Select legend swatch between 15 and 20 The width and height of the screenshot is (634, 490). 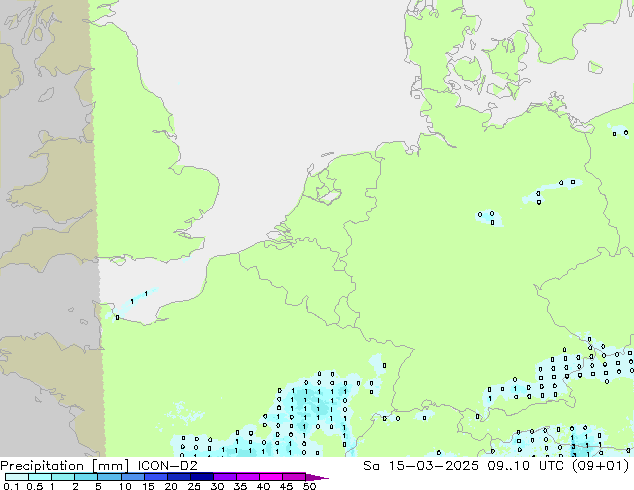pos(156,477)
